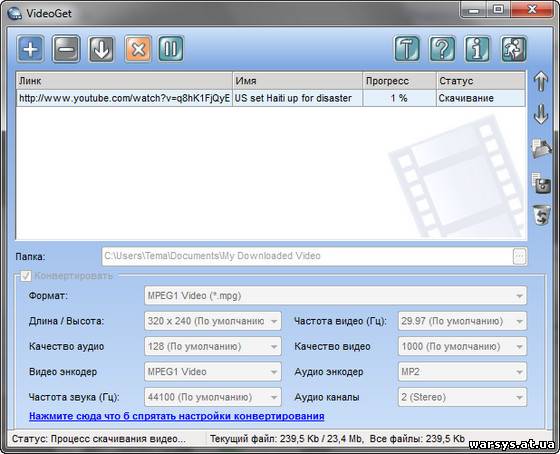Clear list with the recycle bin icon
Screen dimensions: 560x454
tap(542, 215)
